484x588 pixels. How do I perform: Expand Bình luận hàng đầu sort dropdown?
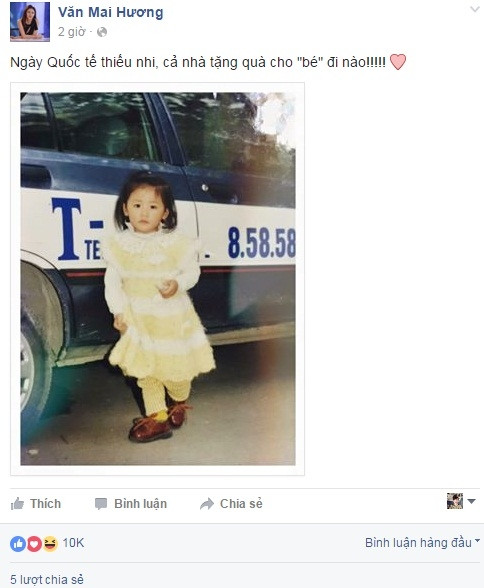[x=423, y=543]
